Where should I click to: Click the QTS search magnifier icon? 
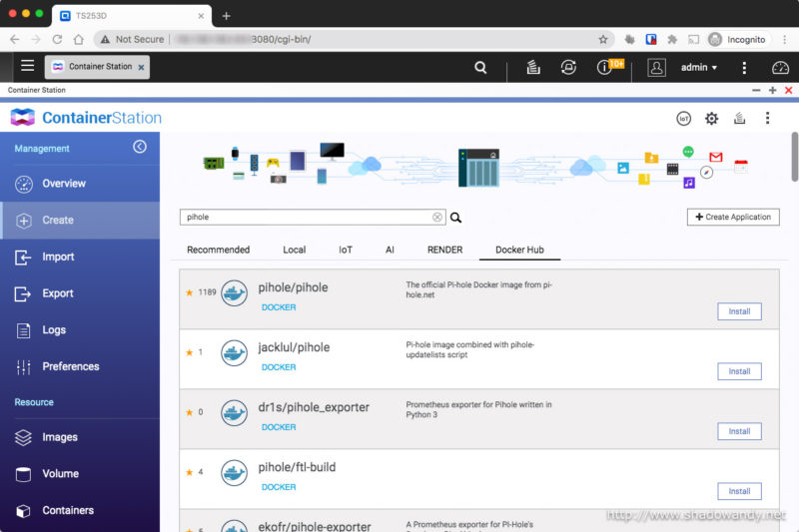(480, 67)
